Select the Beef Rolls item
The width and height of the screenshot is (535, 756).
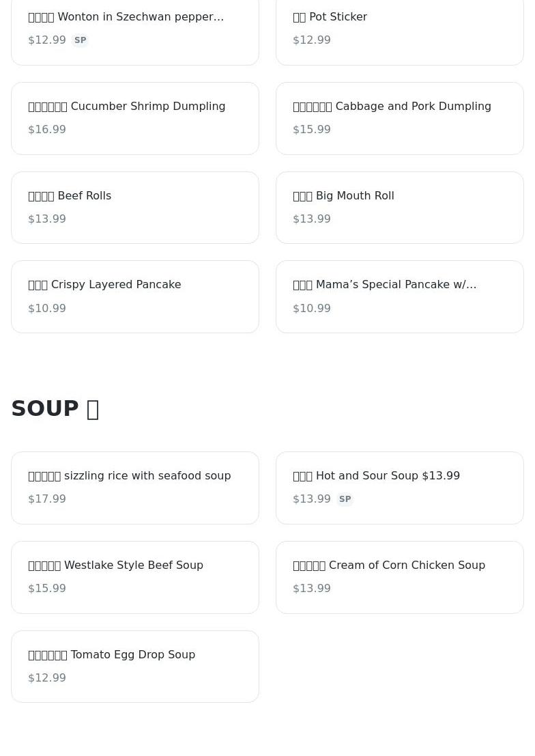coord(135,208)
